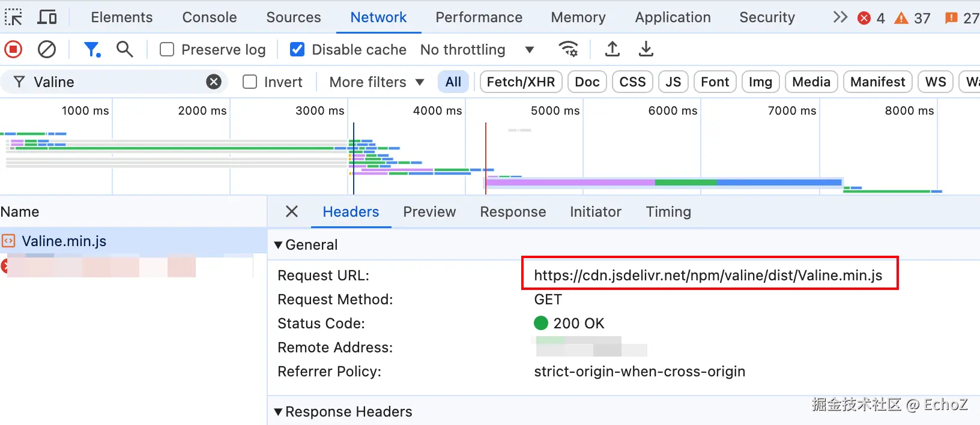Click strict-origin-when-cross-origin policy value
980x425 pixels.
tap(640, 371)
